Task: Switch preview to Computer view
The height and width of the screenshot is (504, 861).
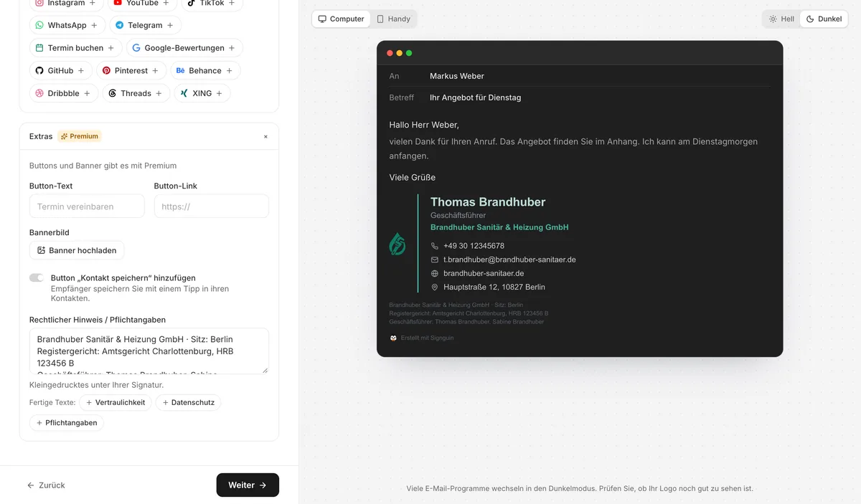Action: (342, 19)
